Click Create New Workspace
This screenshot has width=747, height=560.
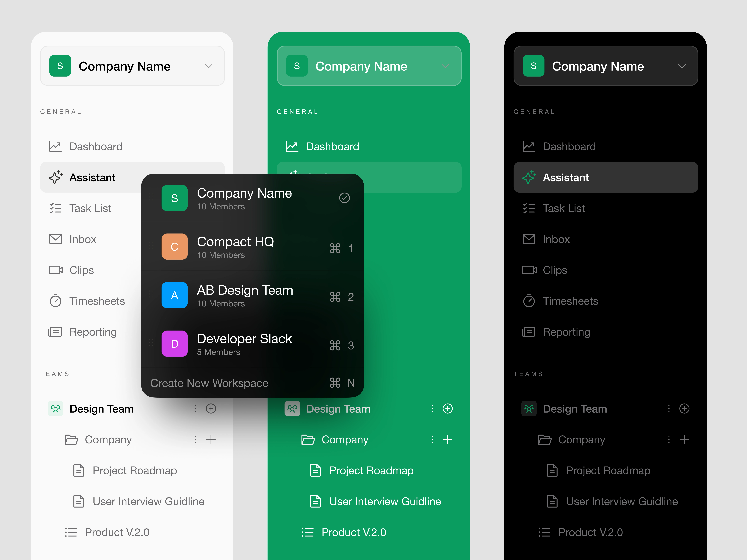209,383
